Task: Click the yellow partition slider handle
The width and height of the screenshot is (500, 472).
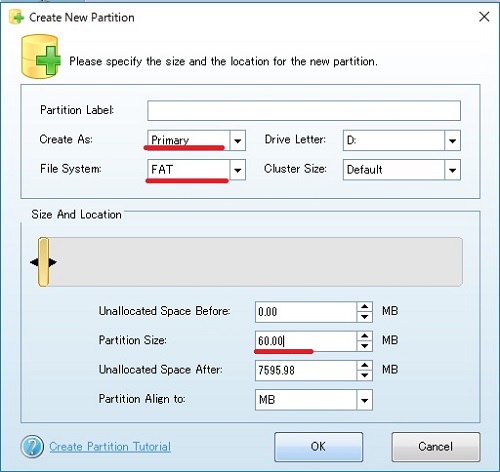Action: point(43,262)
